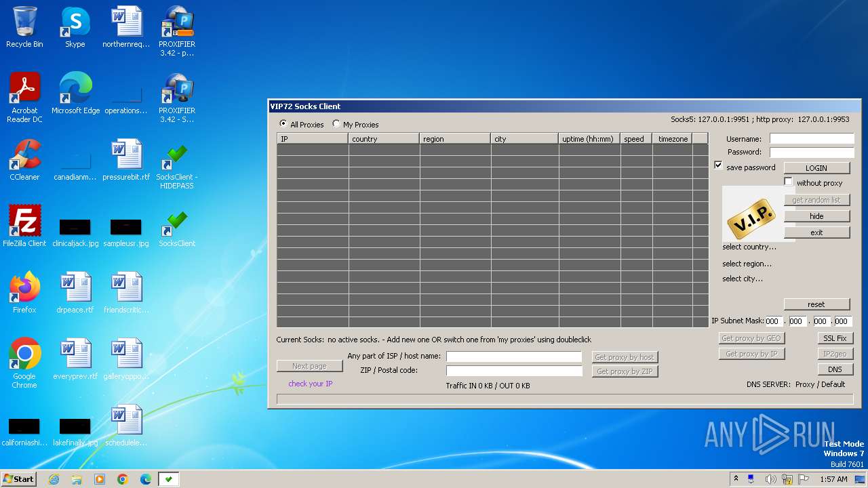Screen dimensions: 868x488
Task: Open FileZilla Client shortcut
Action: (24, 226)
